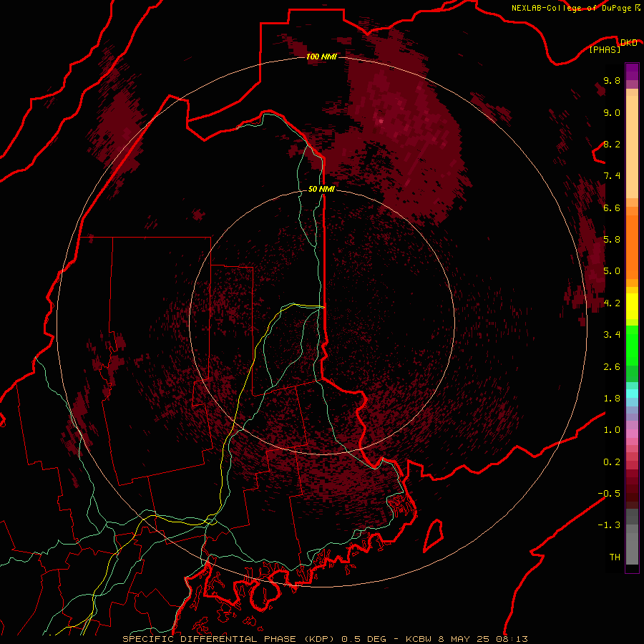Click the 9.0 value on the color scale

point(612,112)
